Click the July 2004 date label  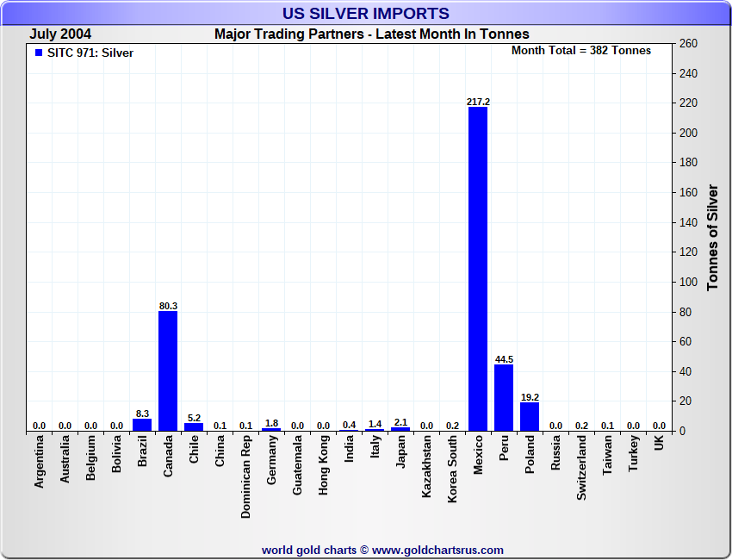coord(60,34)
